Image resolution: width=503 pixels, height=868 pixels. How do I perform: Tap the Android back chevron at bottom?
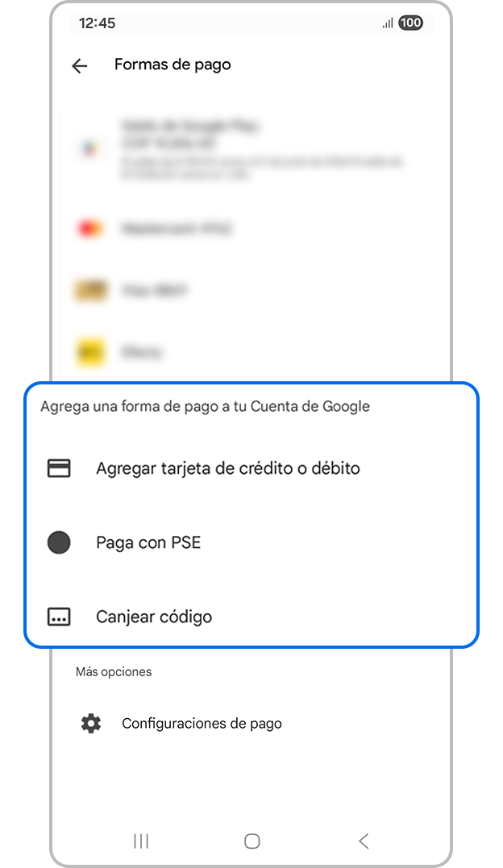click(x=364, y=841)
